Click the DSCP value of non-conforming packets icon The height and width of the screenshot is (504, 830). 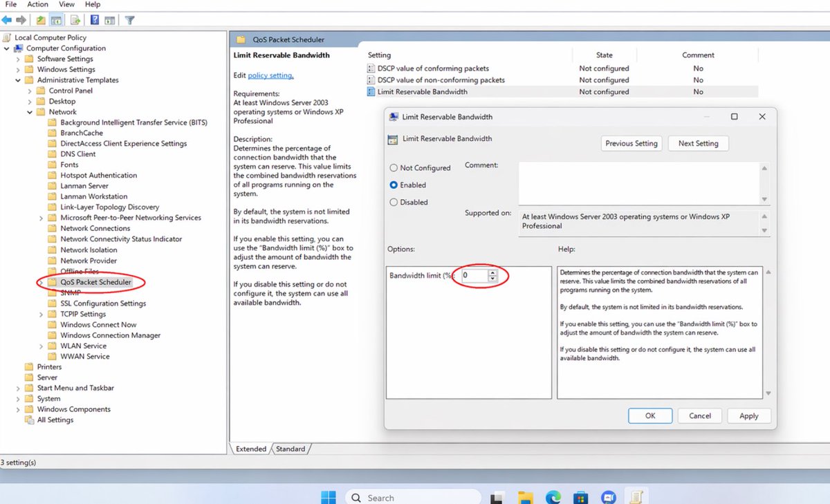point(371,80)
